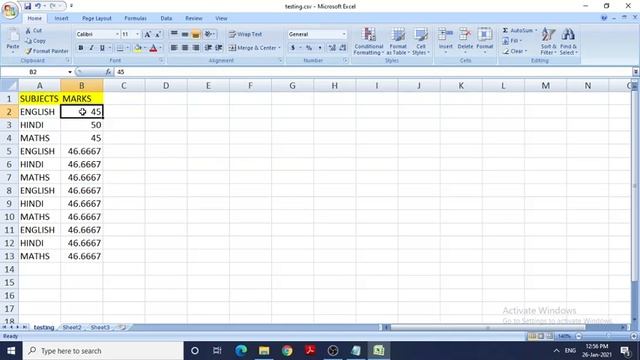
Task: Click Increase Decimal icon
Action: coord(332,48)
